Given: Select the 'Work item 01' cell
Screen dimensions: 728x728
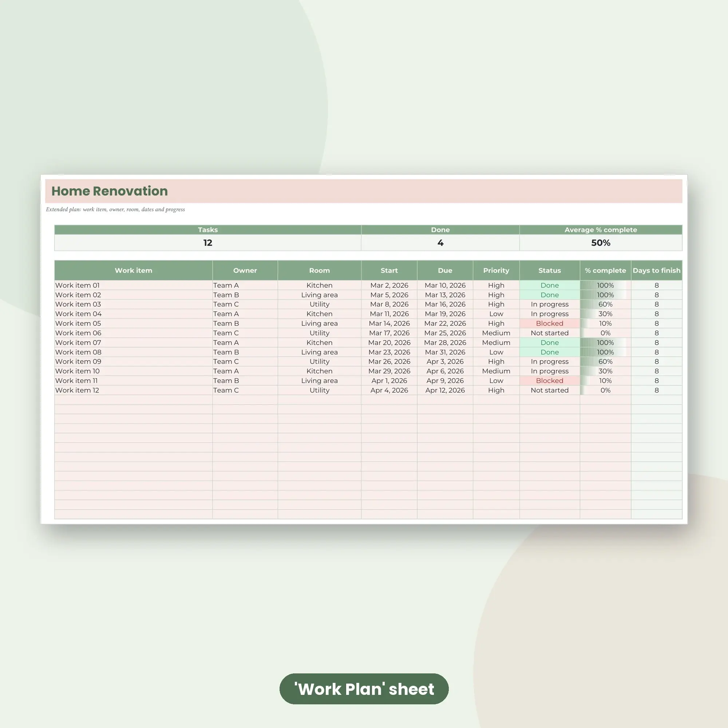Looking at the screenshot, I should point(133,285).
